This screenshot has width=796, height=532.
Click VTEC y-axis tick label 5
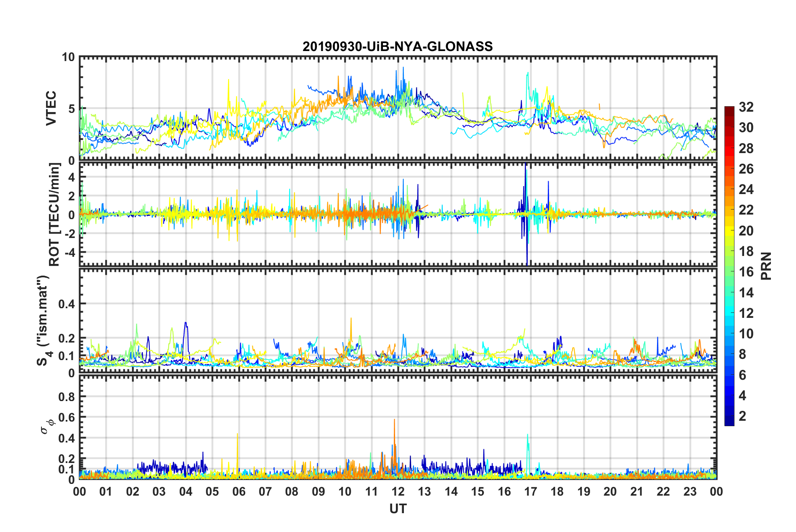(x=72, y=109)
